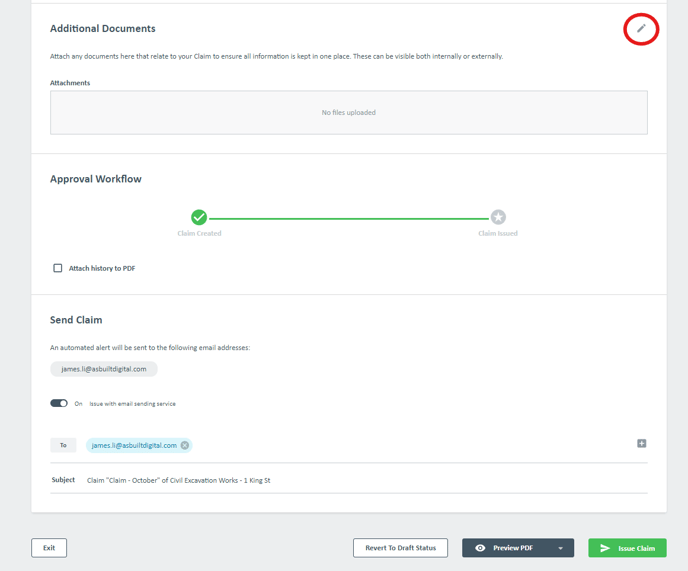The width and height of the screenshot is (688, 571).
Task: Click the Claim Created label text
Action: 199,233
